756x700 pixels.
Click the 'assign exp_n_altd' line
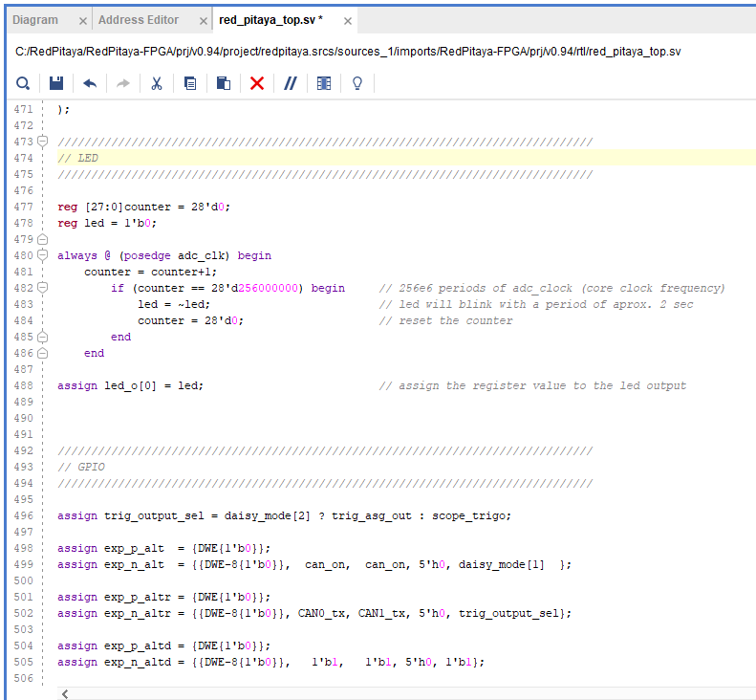tap(271, 662)
